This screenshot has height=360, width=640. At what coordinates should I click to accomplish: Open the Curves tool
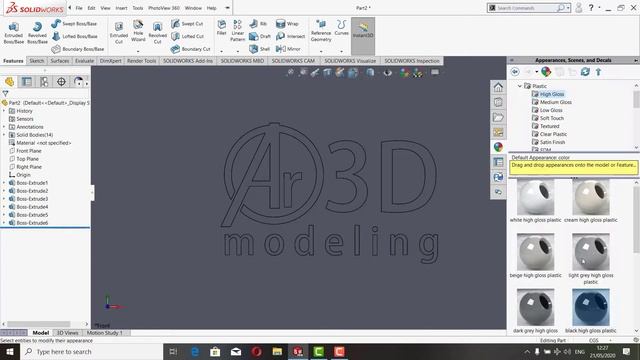pyautogui.click(x=341, y=28)
